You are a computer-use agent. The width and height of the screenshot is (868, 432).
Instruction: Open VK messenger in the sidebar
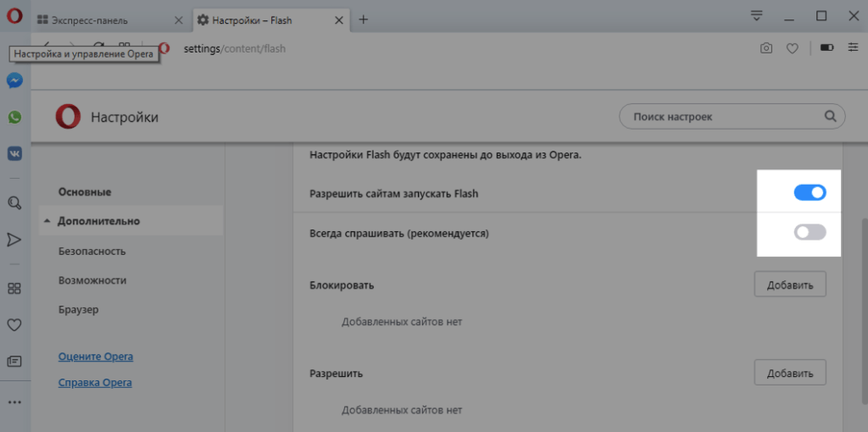pyautogui.click(x=14, y=153)
